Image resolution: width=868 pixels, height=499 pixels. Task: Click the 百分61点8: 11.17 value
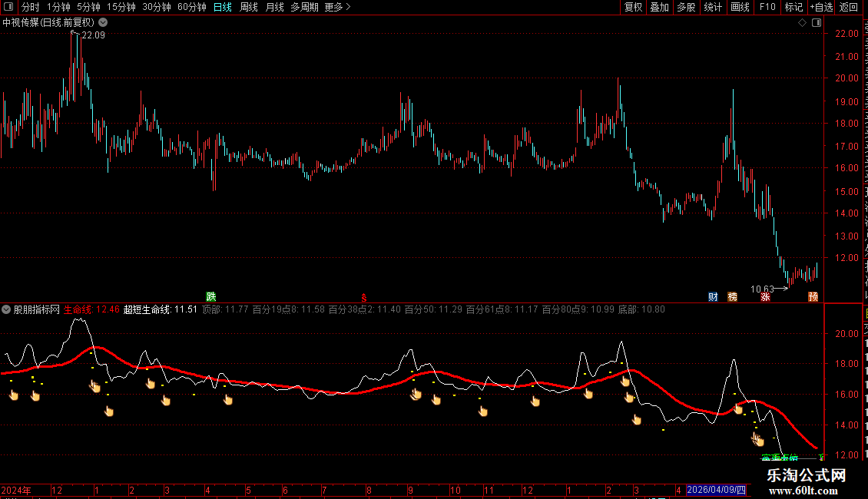click(x=502, y=310)
